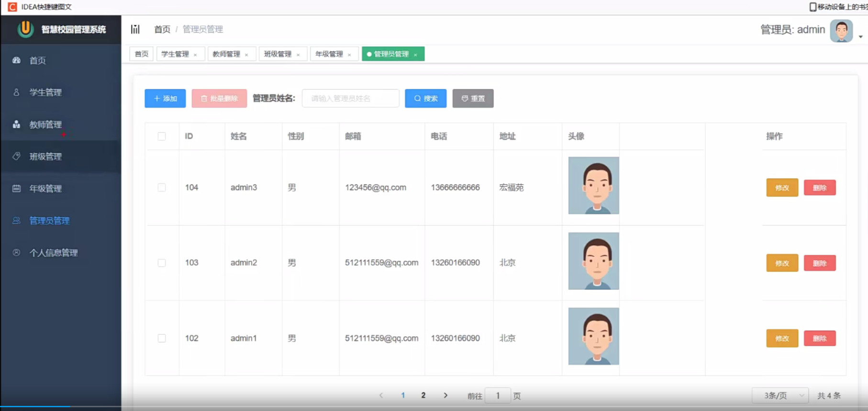Click 删除 for admin1
This screenshot has width=868, height=411.
pos(820,338)
